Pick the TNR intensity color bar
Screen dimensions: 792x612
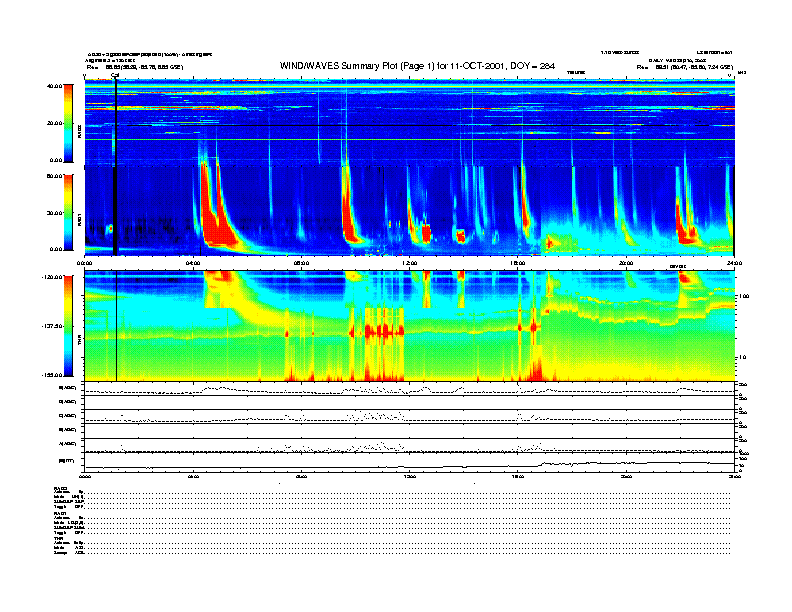[x=68, y=326]
